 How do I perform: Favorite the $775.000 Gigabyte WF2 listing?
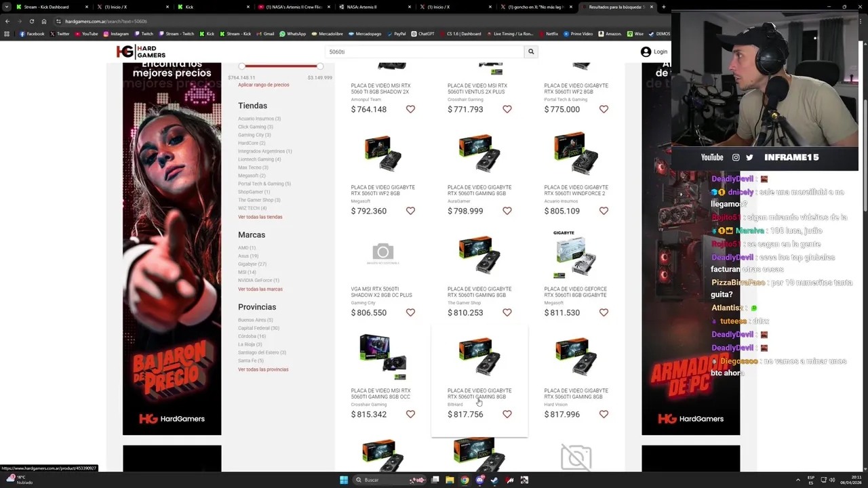604,109
